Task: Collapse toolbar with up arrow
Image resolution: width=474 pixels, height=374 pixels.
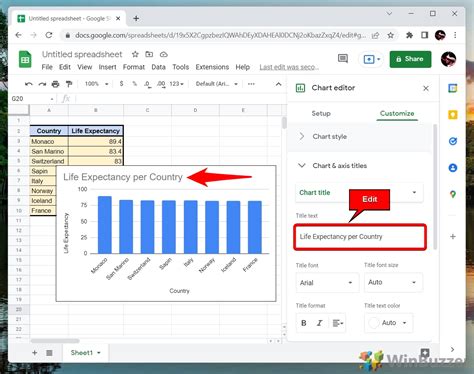Action: tap(278, 84)
